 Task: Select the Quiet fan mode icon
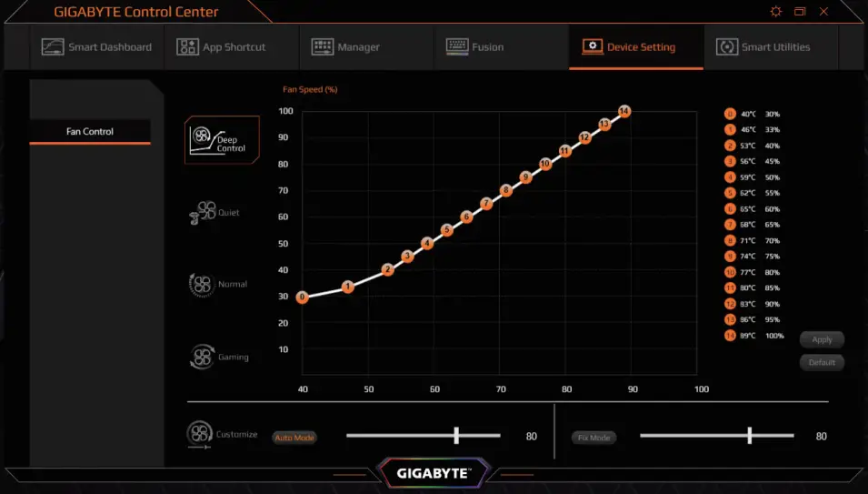coord(215,213)
